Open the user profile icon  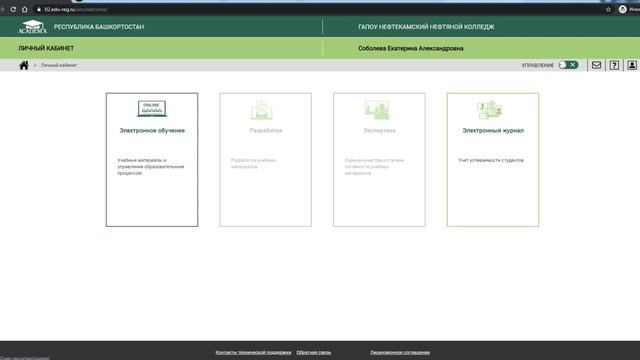click(x=632, y=65)
